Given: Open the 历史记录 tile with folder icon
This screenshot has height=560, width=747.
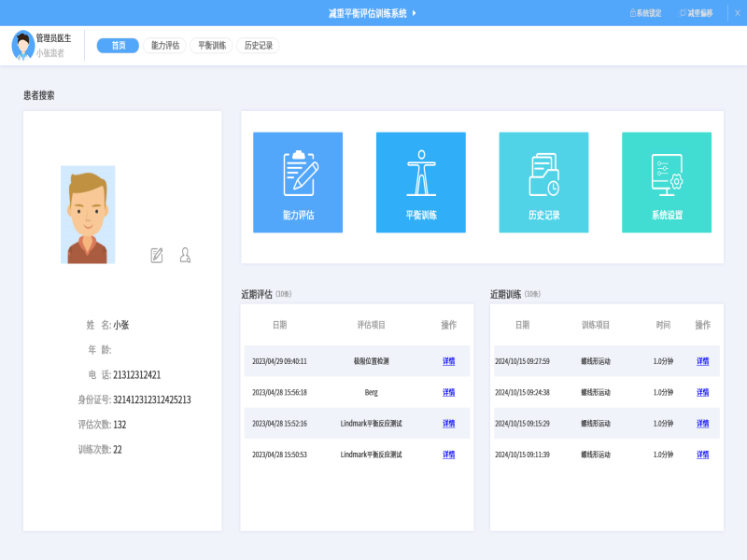Looking at the screenshot, I should (x=543, y=182).
